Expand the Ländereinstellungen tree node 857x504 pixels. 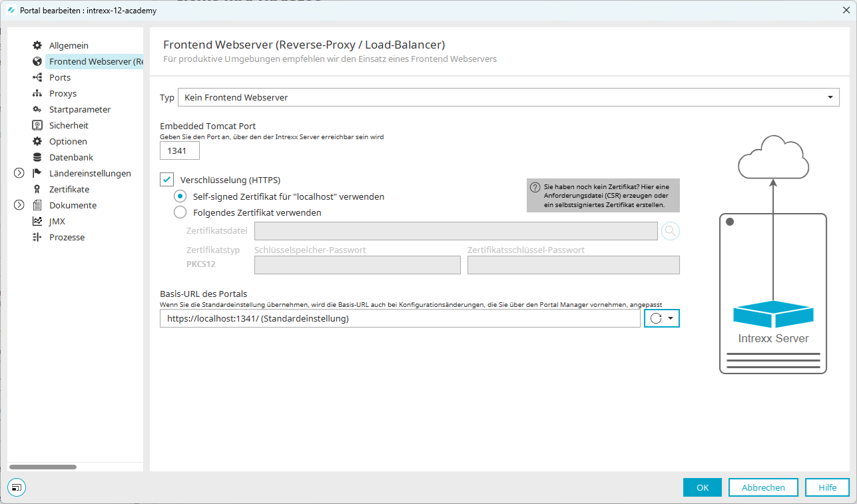tap(19, 173)
